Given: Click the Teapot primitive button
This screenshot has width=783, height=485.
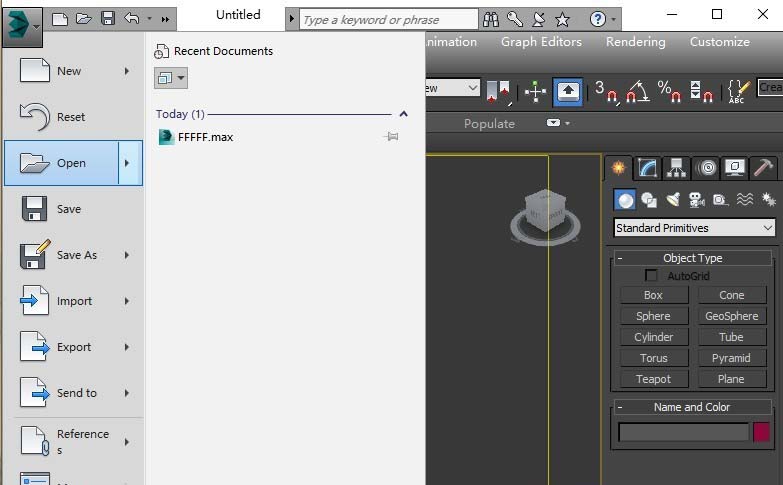Looking at the screenshot, I should (654, 379).
